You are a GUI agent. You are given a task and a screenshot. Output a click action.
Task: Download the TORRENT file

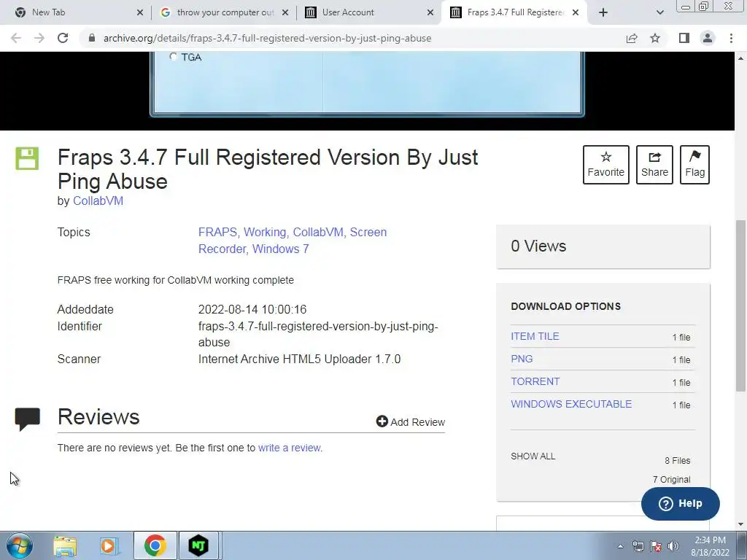(x=535, y=381)
